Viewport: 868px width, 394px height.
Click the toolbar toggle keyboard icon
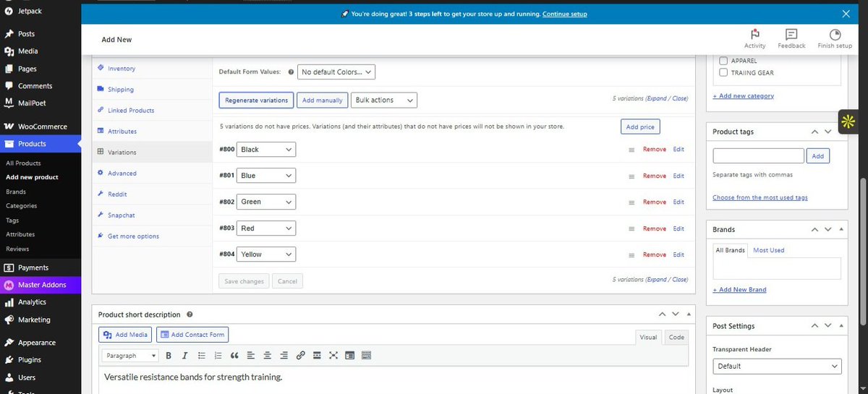[366, 356]
